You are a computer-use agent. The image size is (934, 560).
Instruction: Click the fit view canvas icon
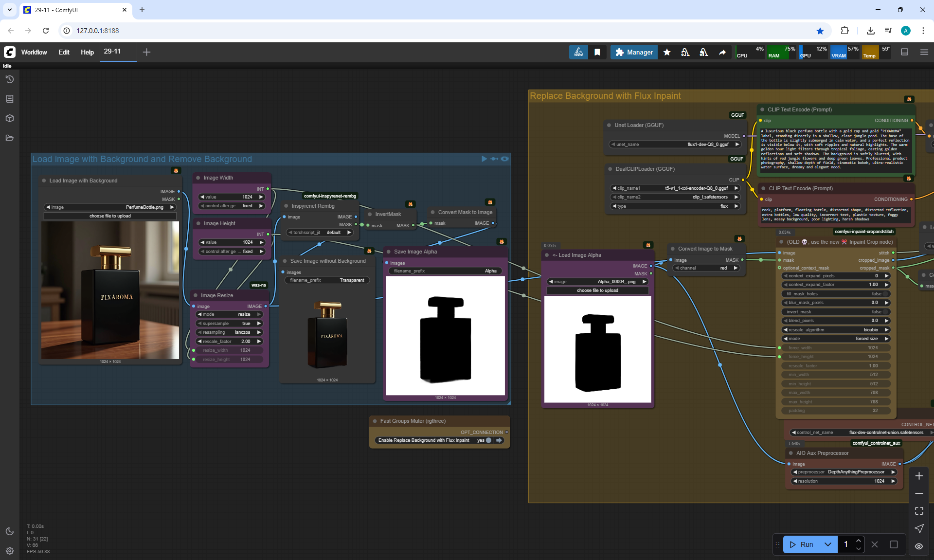[919, 511]
